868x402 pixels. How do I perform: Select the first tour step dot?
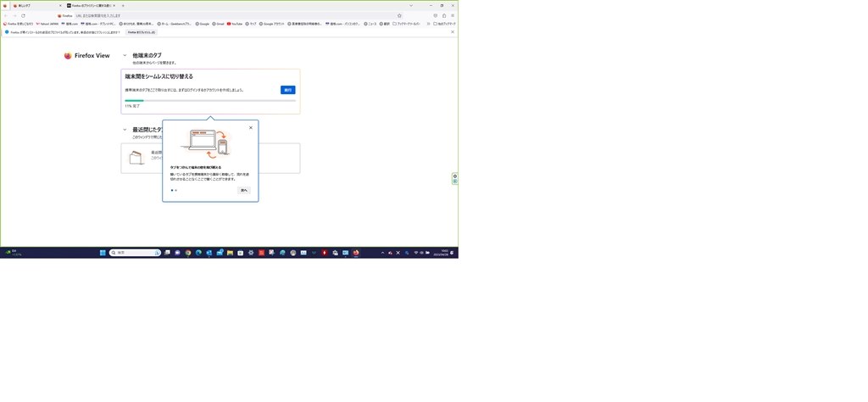click(171, 190)
